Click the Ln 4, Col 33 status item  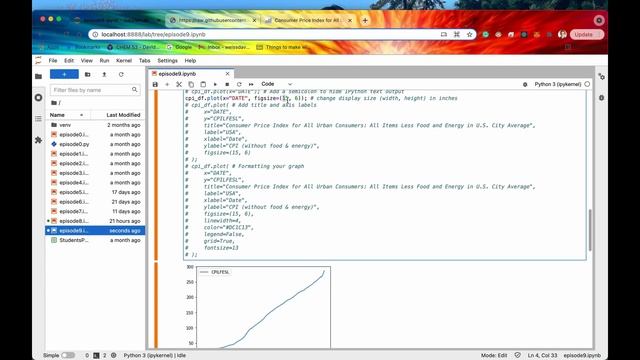pos(542,355)
